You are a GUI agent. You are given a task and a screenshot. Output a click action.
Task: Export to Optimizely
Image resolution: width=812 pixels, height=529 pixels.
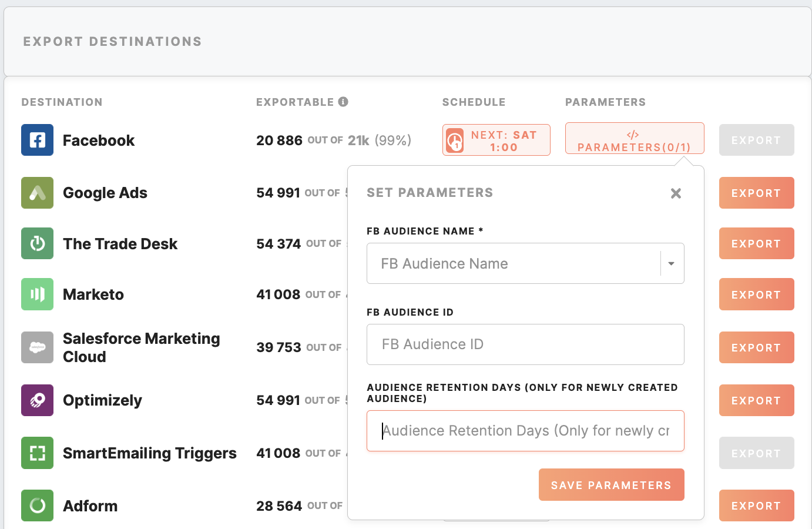point(756,400)
